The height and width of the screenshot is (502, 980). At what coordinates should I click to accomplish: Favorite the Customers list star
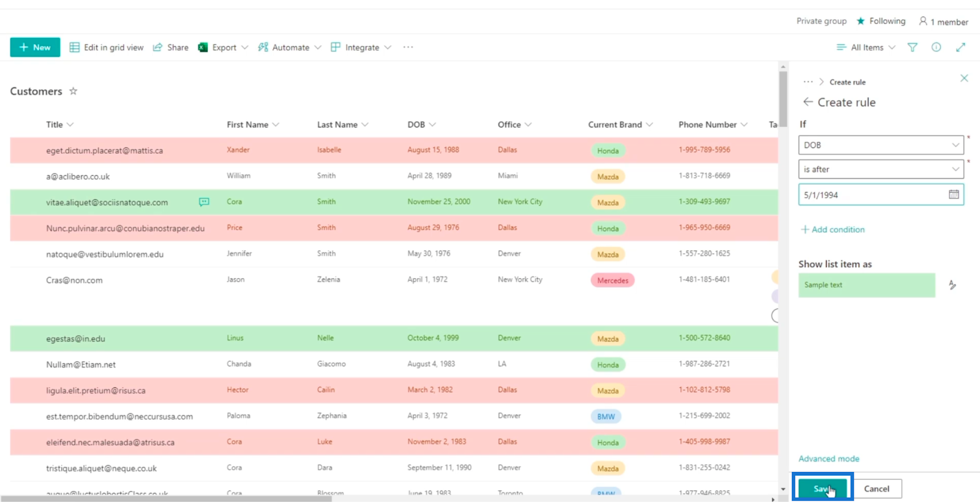click(73, 91)
